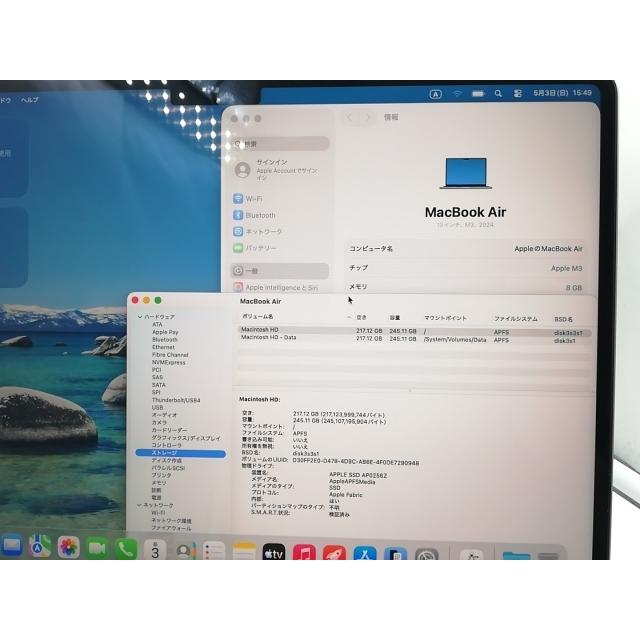Select カードリーダー in hardware list
This screenshot has height=640, width=640.
point(169,430)
